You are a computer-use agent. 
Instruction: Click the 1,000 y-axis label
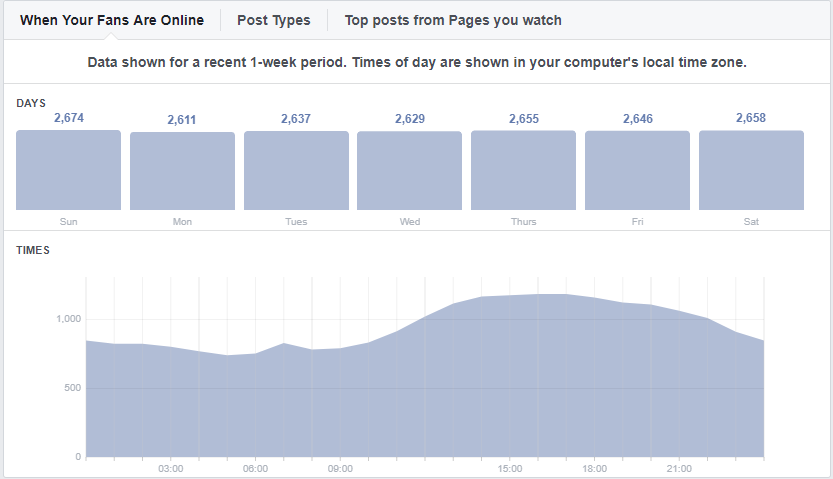click(x=69, y=319)
